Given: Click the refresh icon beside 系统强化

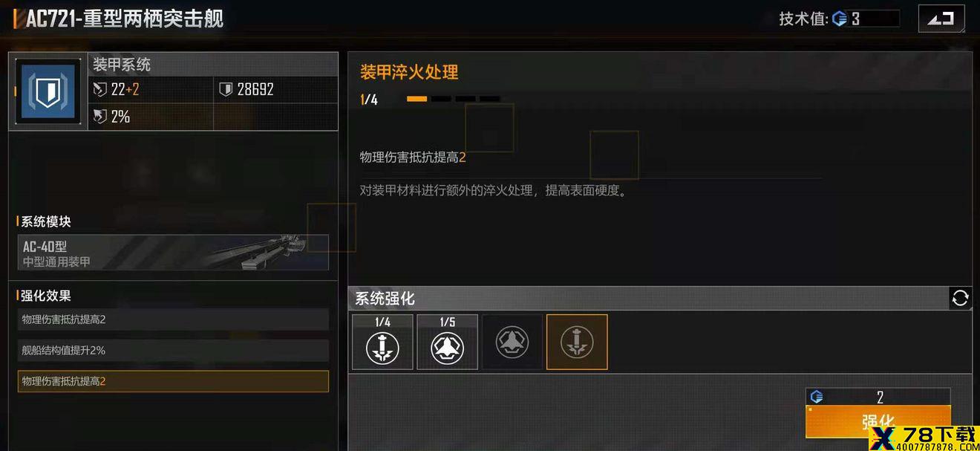Looking at the screenshot, I should tap(960, 298).
